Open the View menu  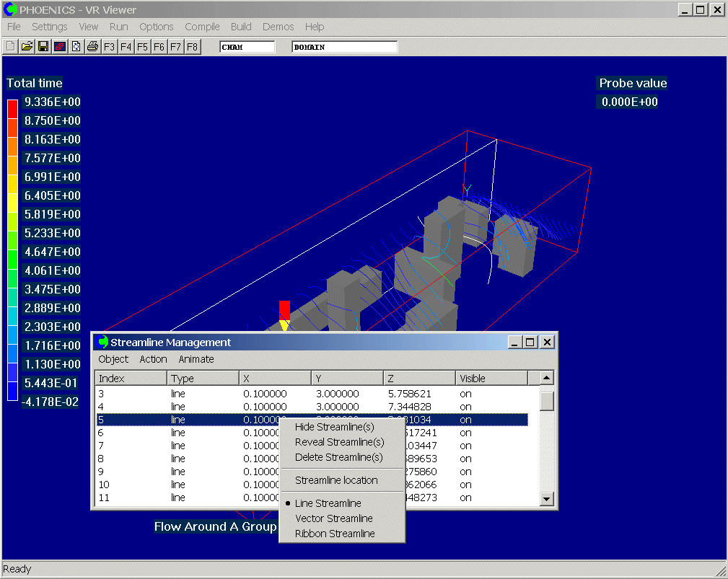pyautogui.click(x=88, y=27)
